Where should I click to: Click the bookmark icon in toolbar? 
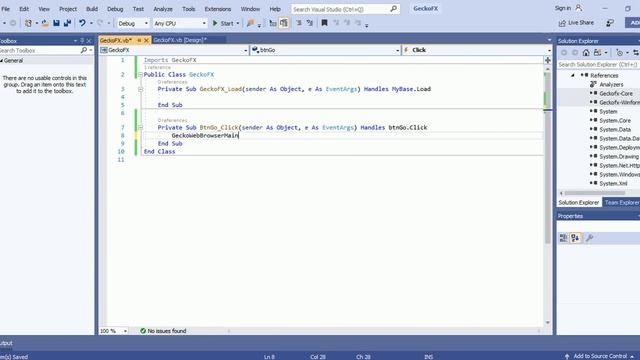(x=324, y=23)
